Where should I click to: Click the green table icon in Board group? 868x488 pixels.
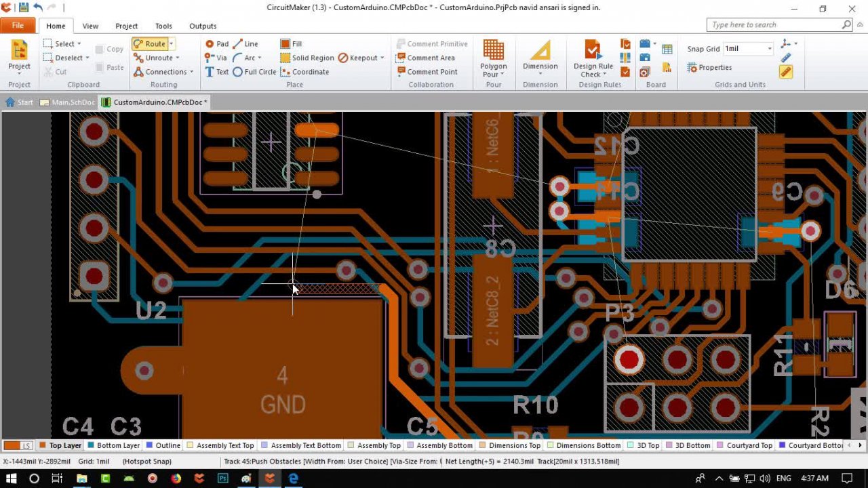tap(667, 49)
